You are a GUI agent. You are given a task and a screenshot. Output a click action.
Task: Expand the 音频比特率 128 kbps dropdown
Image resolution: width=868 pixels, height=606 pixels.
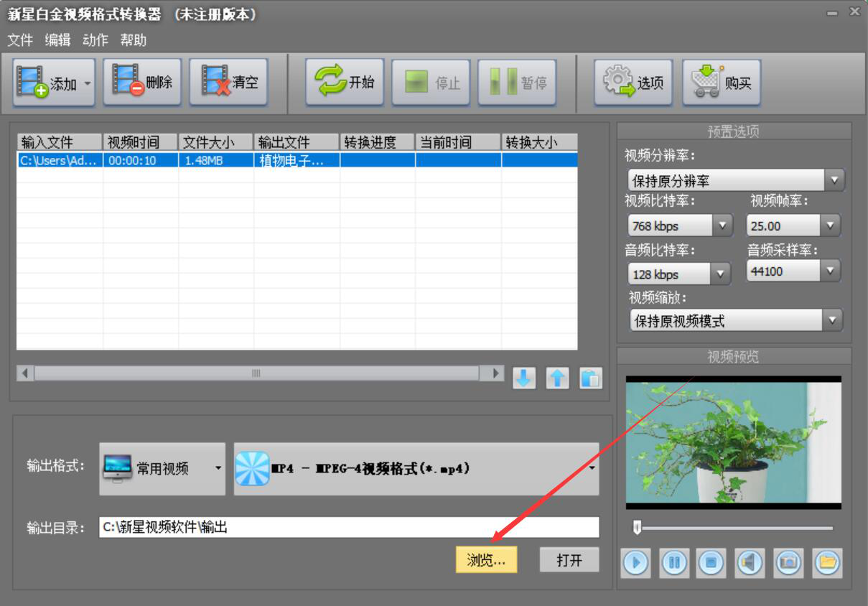(721, 274)
